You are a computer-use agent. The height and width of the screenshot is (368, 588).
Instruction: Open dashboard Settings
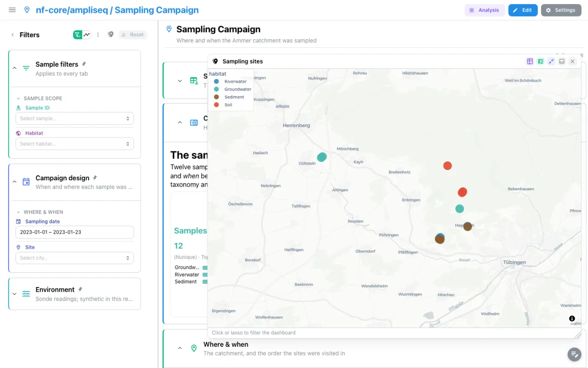click(x=561, y=10)
